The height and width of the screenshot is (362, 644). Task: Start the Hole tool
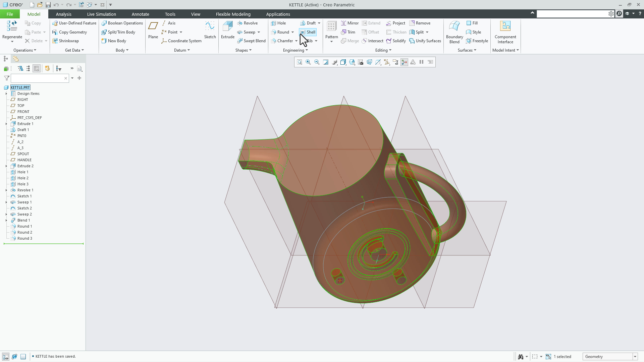point(278,23)
